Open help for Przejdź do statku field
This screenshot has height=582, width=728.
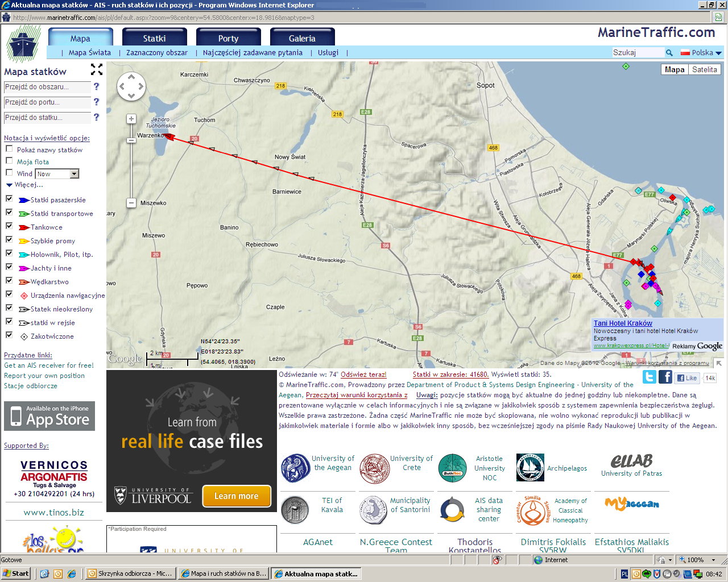pos(96,117)
